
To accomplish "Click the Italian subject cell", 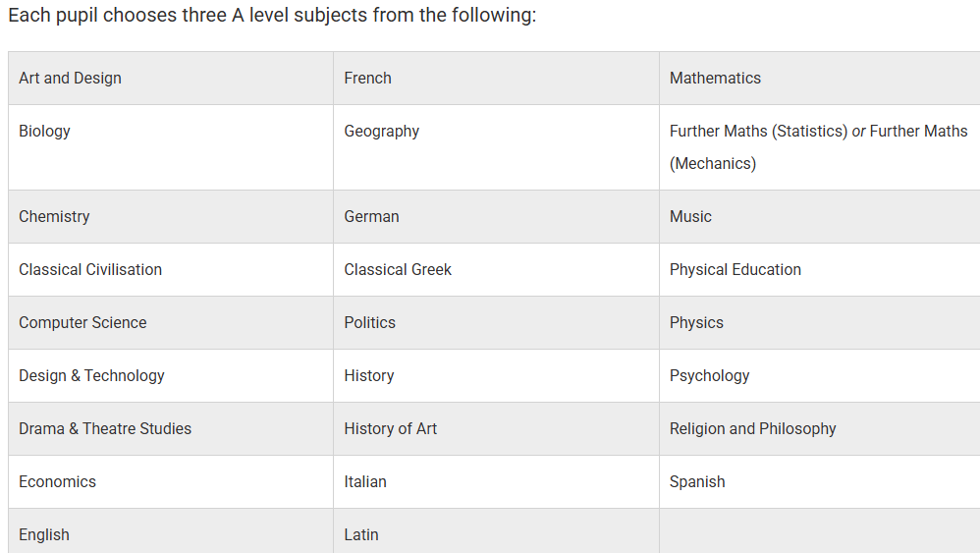I will click(x=365, y=482).
